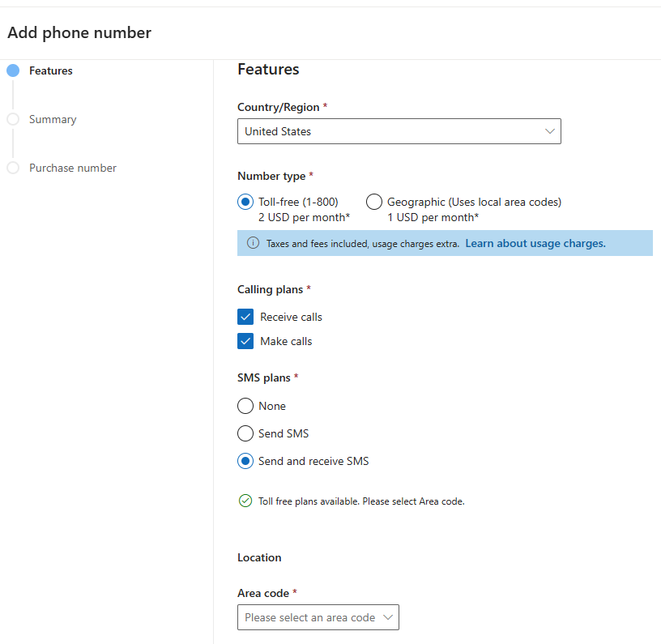Click the Country/Region dropdown chevron arrow
The image size is (661, 644).
pos(550,131)
